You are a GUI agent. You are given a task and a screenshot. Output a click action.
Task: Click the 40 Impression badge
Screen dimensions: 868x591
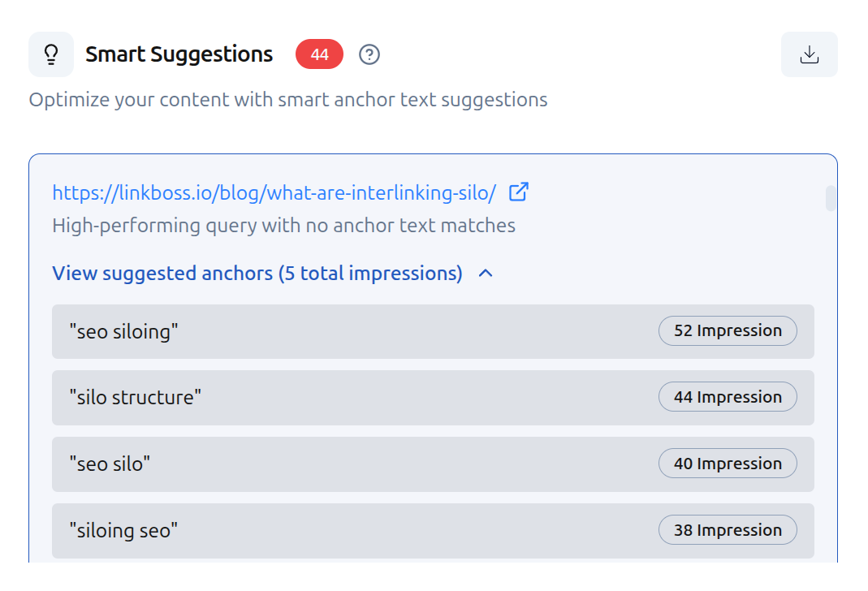(728, 464)
